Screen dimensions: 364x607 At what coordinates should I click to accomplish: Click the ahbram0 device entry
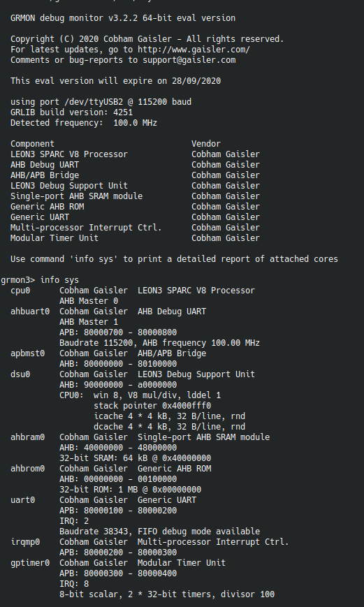pos(27,437)
